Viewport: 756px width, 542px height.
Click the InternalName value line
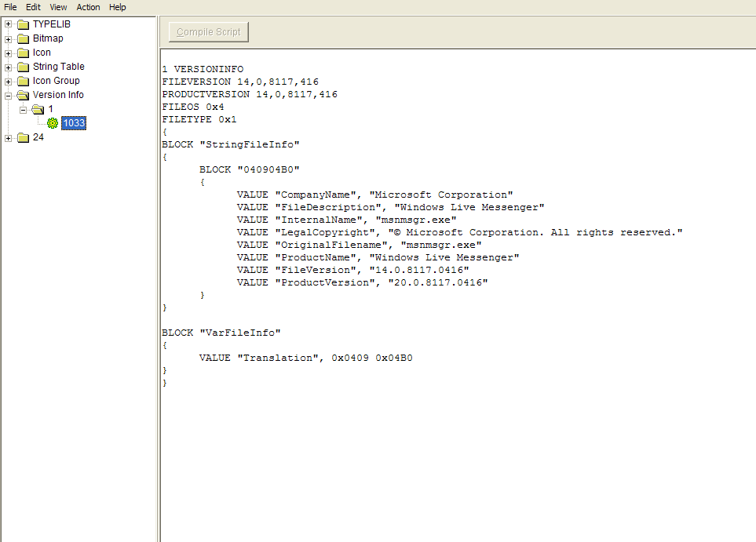click(347, 220)
